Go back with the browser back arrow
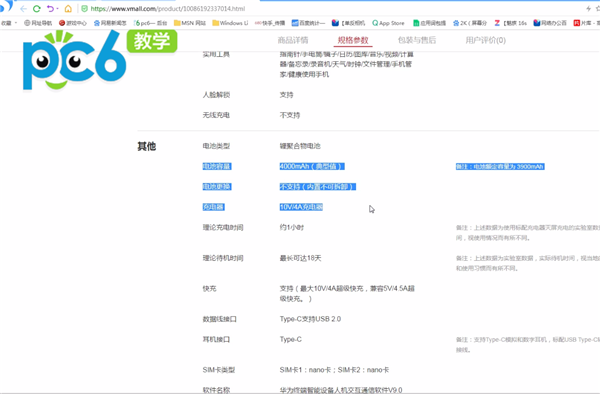 [23, 8]
